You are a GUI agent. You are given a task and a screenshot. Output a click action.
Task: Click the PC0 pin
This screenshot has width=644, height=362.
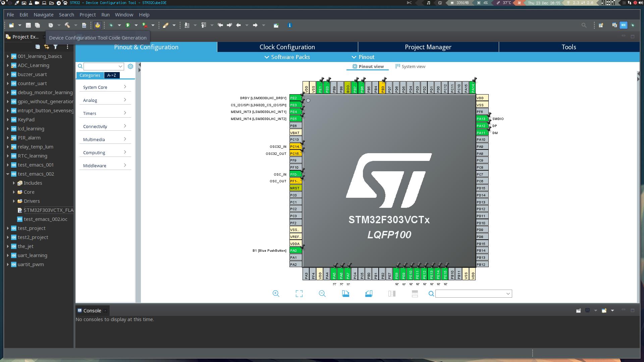296,195
